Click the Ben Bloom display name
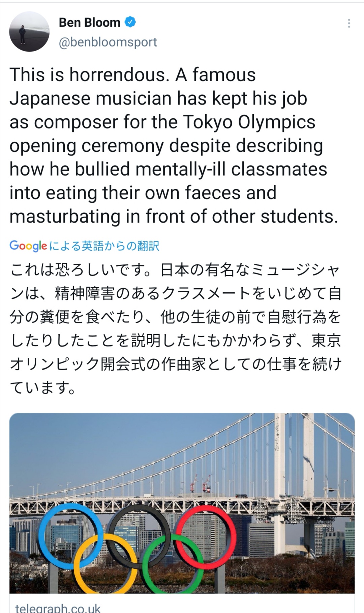This screenshot has height=613, width=364. 89,23
